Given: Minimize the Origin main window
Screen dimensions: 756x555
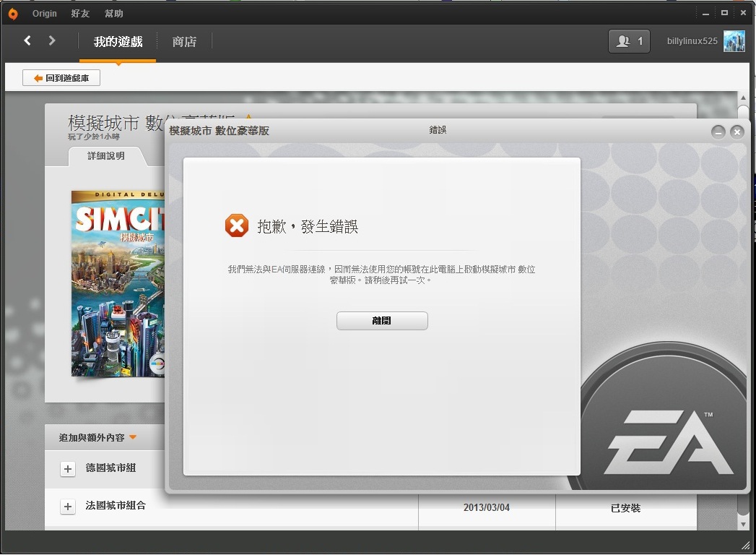Looking at the screenshot, I should (x=706, y=14).
